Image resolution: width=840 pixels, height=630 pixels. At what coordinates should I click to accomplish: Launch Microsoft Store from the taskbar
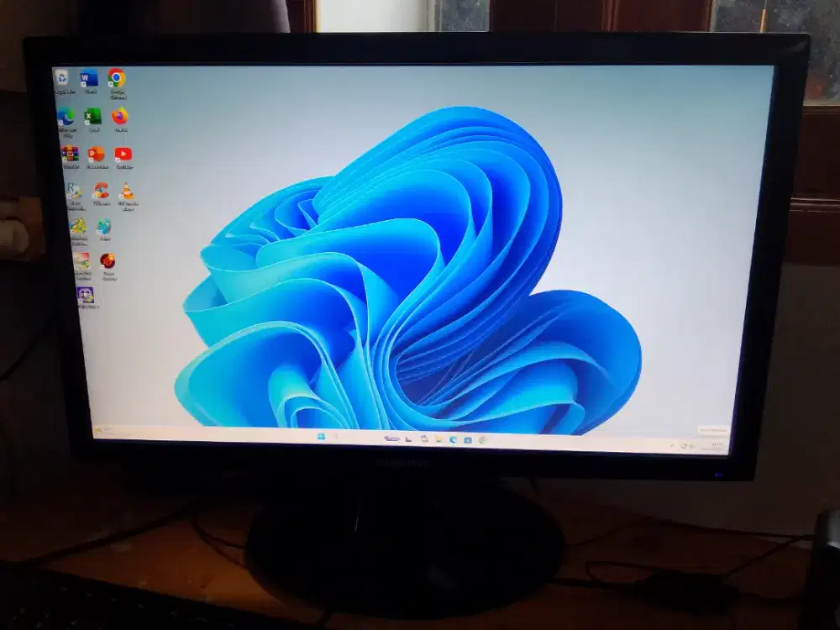point(469,439)
